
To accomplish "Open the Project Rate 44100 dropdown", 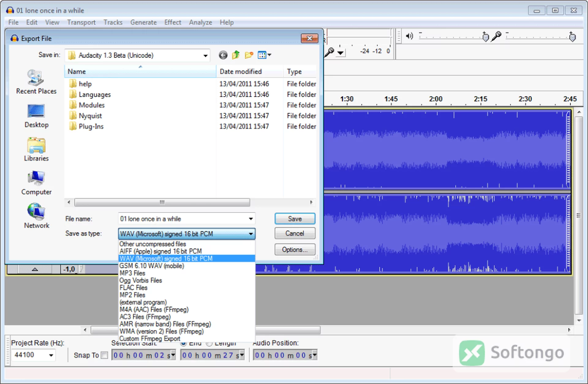I will tap(51, 355).
